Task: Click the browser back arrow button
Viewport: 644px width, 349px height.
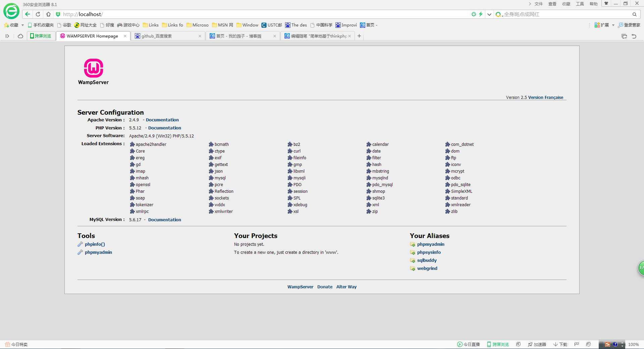Action: [28, 14]
